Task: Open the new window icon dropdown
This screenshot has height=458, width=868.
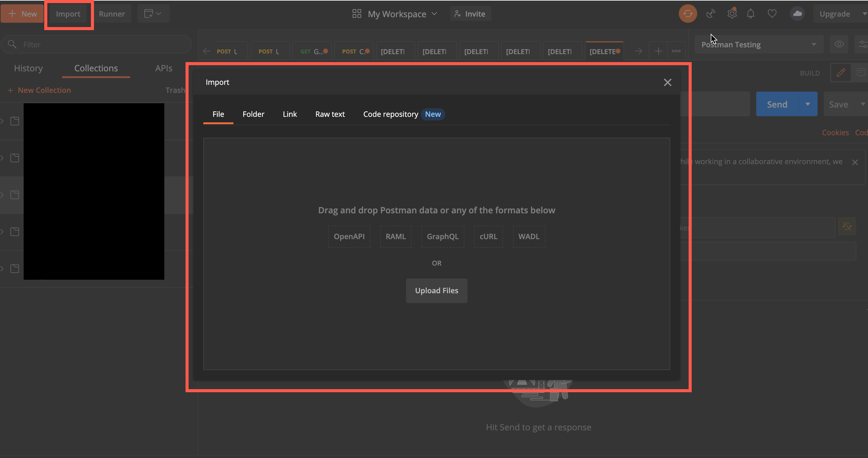Action: 153,14
